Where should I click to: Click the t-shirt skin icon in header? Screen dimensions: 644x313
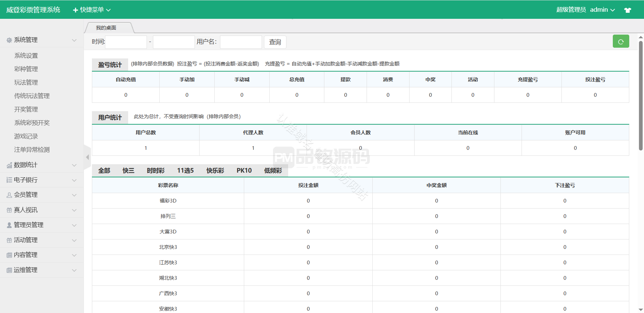point(628,10)
